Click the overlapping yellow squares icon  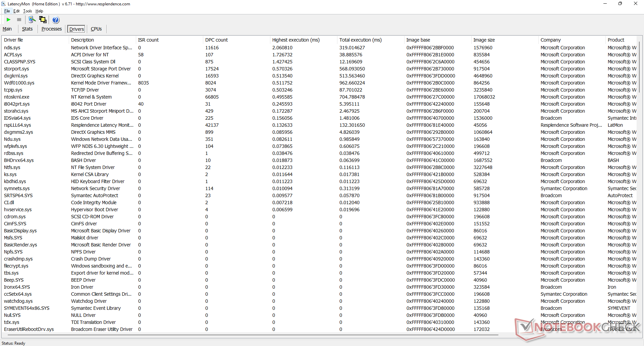click(x=43, y=20)
